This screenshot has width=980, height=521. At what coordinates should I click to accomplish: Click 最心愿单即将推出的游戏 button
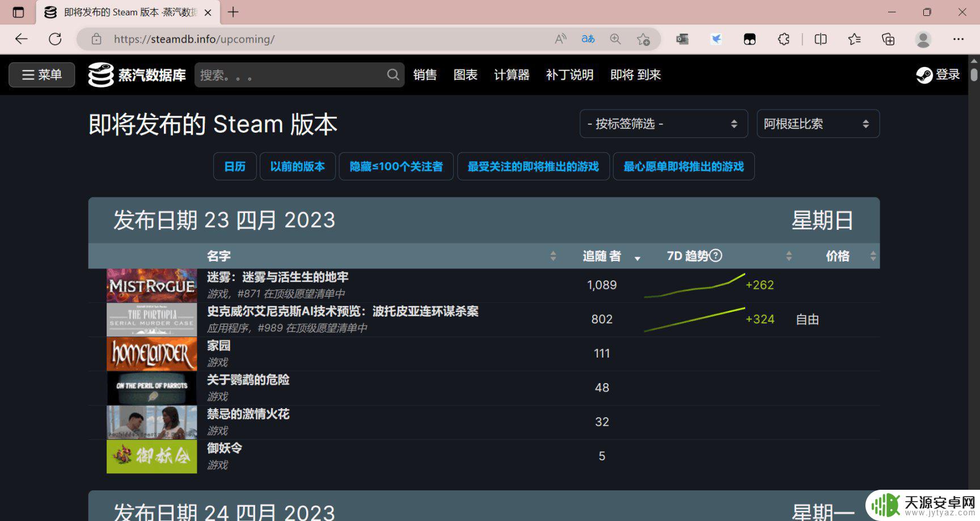(x=683, y=166)
